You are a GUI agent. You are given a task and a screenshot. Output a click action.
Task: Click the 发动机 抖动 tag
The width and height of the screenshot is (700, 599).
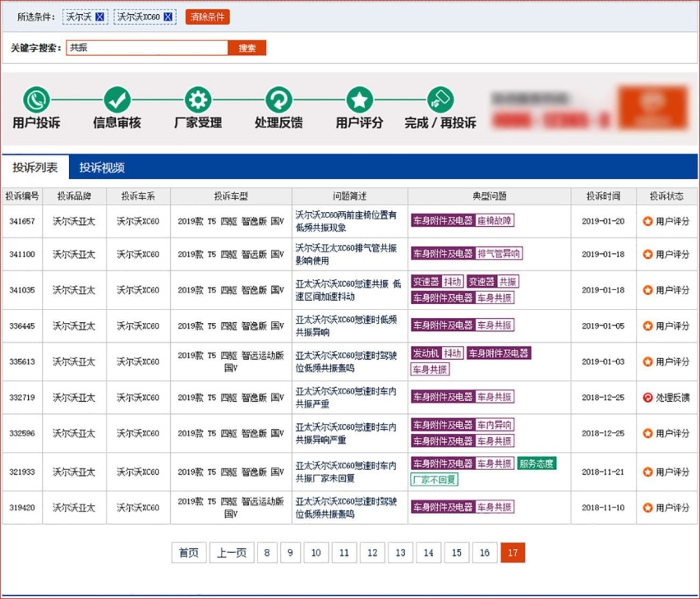437,353
